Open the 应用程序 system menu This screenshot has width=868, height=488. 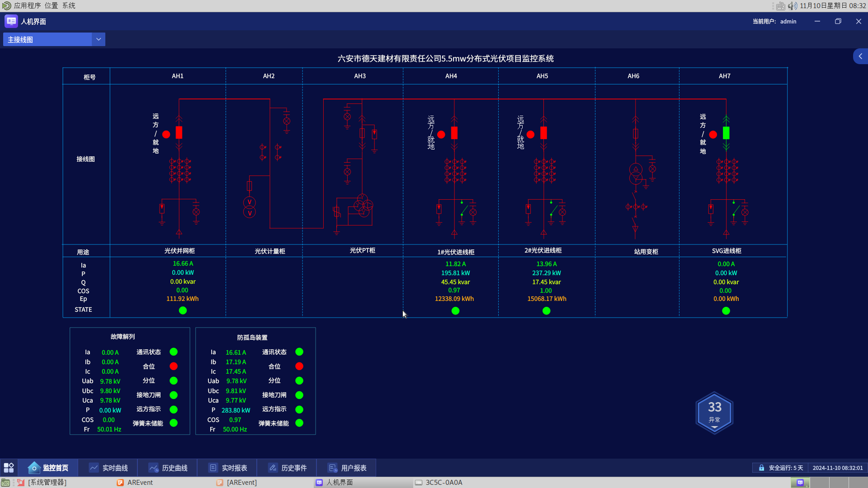click(x=27, y=5)
